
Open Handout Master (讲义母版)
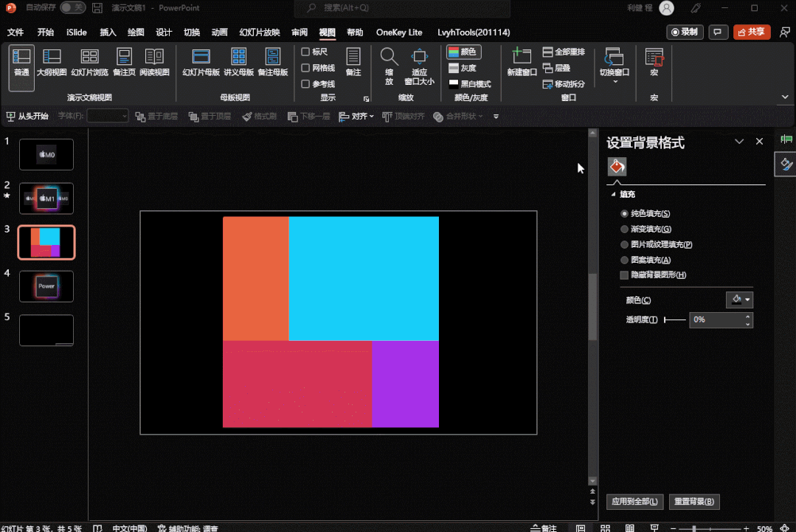[238, 63]
